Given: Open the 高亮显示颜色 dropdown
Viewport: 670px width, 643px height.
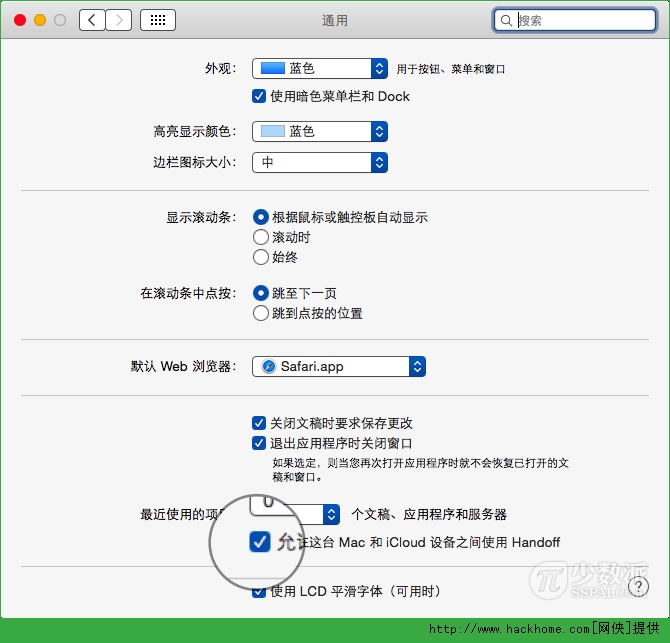Looking at the screenshot, I should click(x=320, y=131).
